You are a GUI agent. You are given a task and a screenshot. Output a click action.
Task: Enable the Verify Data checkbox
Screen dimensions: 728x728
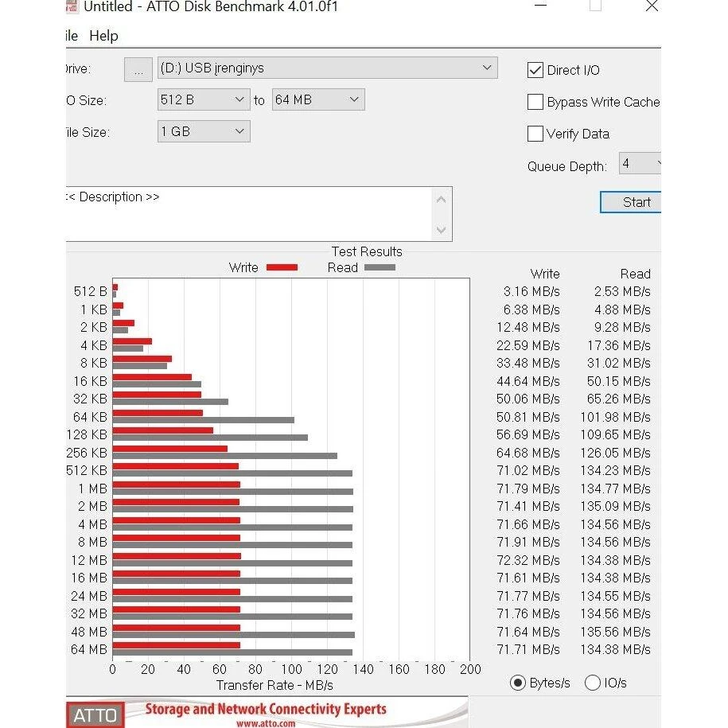(535, 134)
